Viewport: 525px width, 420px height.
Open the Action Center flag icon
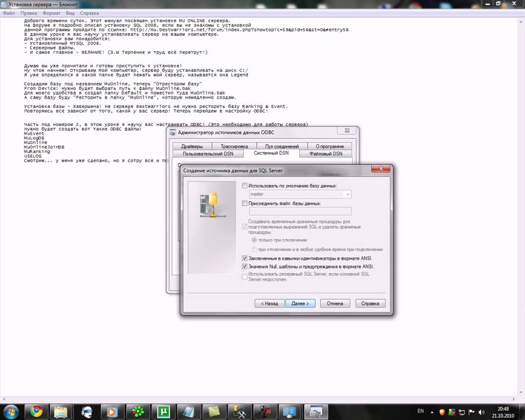pyautogui.click(x=471, y=412)
